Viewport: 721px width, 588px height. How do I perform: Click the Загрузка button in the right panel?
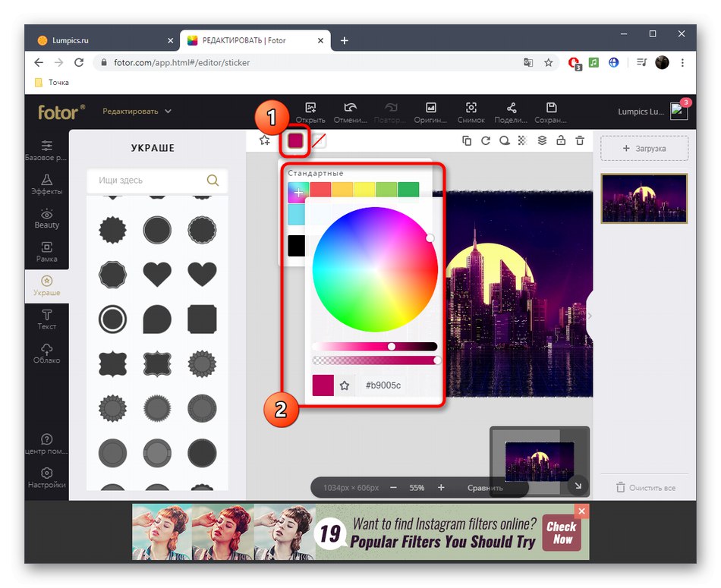point(644,148)
